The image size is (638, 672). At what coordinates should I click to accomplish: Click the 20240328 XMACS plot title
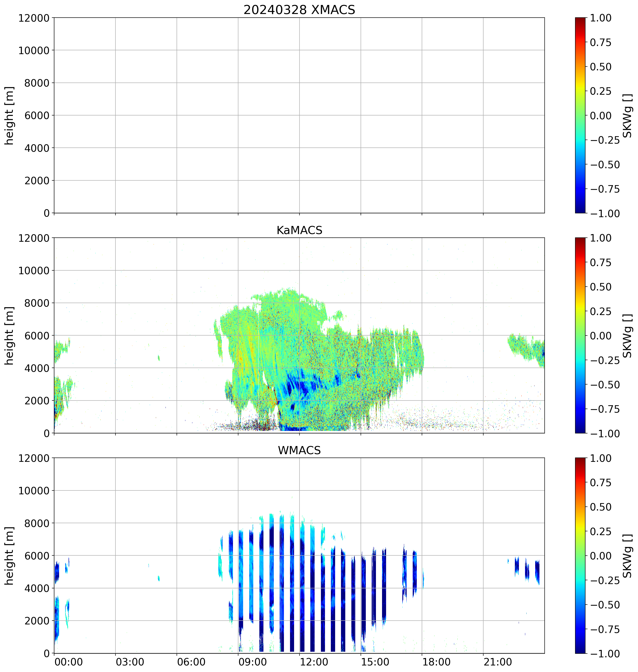299,9
